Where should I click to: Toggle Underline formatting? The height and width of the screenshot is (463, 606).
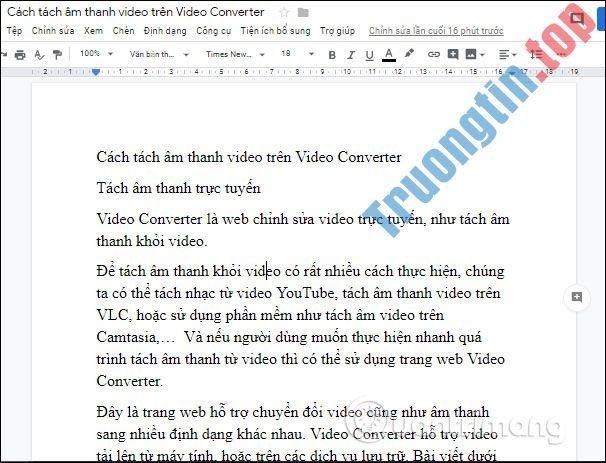pos(369,55)
